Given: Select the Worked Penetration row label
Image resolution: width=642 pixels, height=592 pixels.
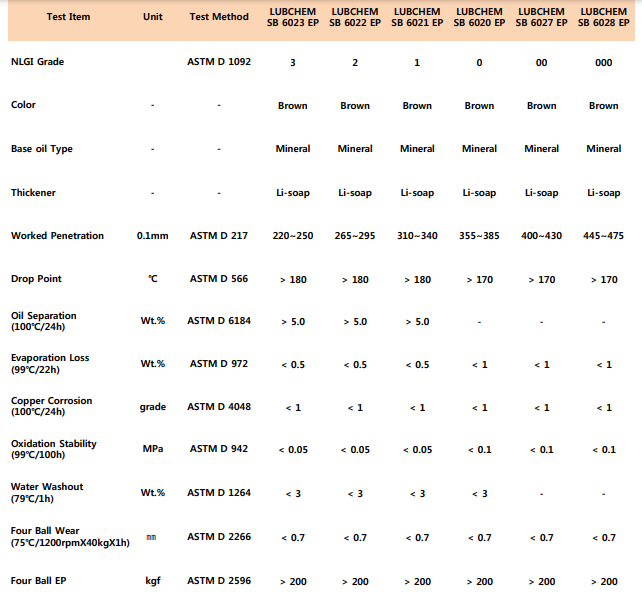Looking at the screenshot, I should point(57,236).
